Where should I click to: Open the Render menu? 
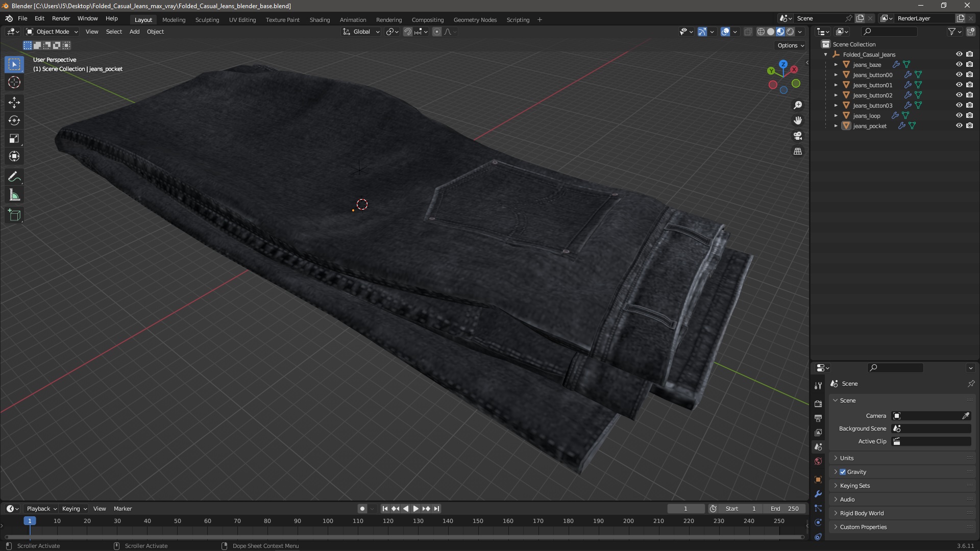pos(61,18)
